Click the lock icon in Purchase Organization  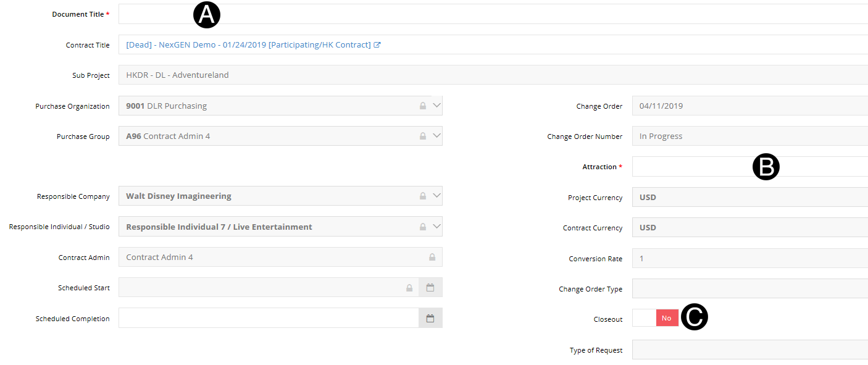423,106
